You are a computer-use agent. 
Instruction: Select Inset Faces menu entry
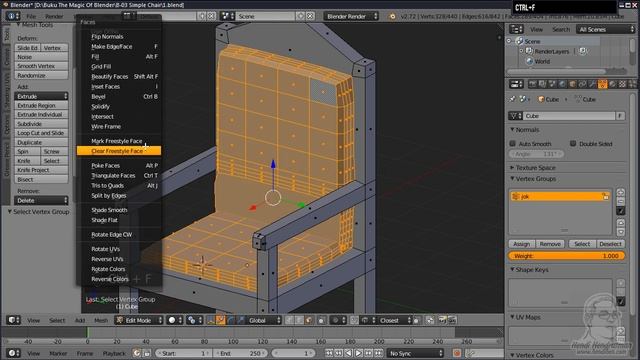pos(119,87)
